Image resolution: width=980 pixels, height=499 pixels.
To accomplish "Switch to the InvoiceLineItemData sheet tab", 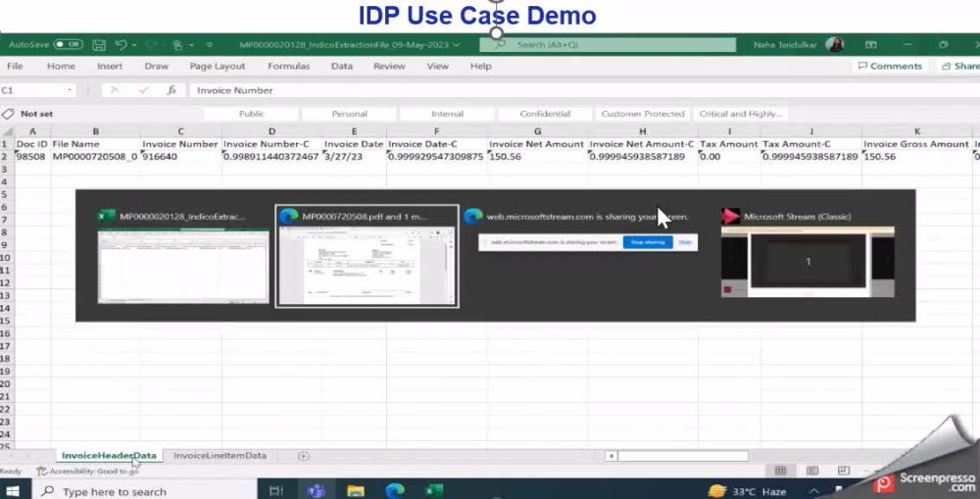I will [x=220, y=455].
